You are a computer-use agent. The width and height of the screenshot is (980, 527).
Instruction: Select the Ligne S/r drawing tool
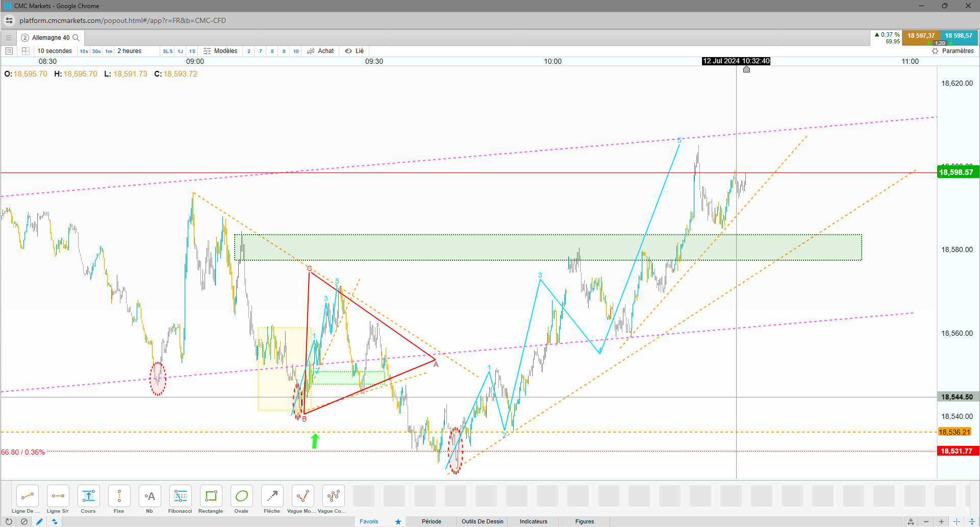click(x=58, y=496)
